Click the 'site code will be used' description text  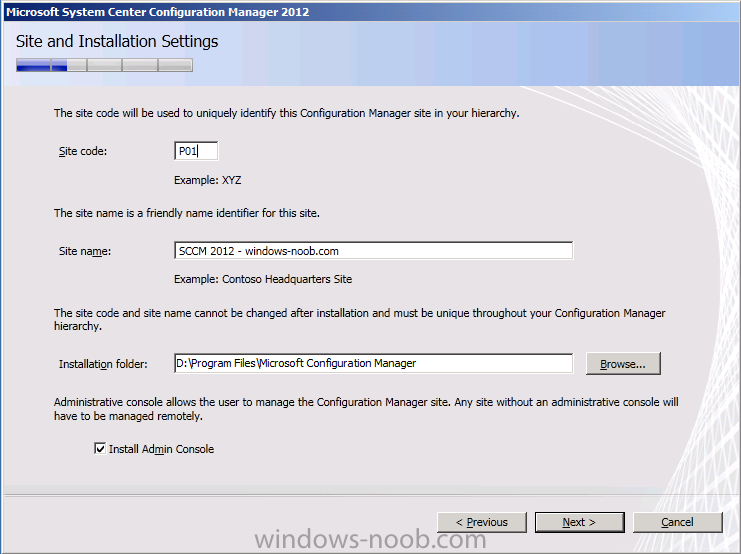pyautogui.click(x=286, y=113)
